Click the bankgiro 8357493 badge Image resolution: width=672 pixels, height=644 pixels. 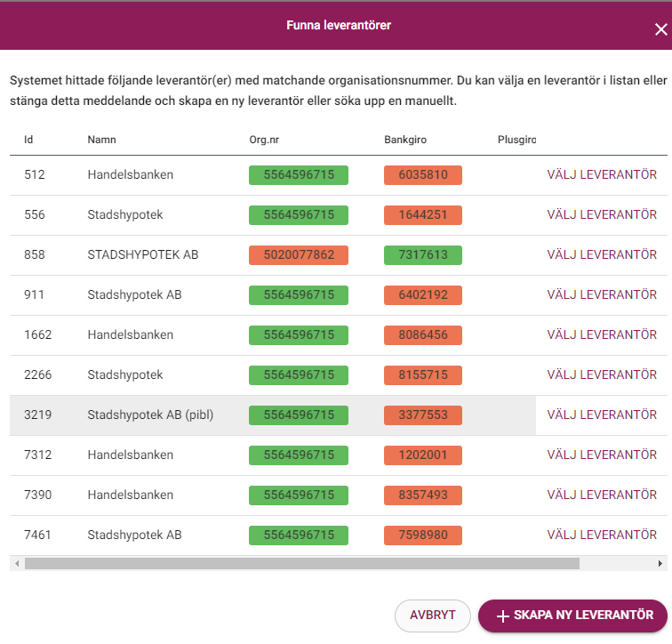pos(423,495)
